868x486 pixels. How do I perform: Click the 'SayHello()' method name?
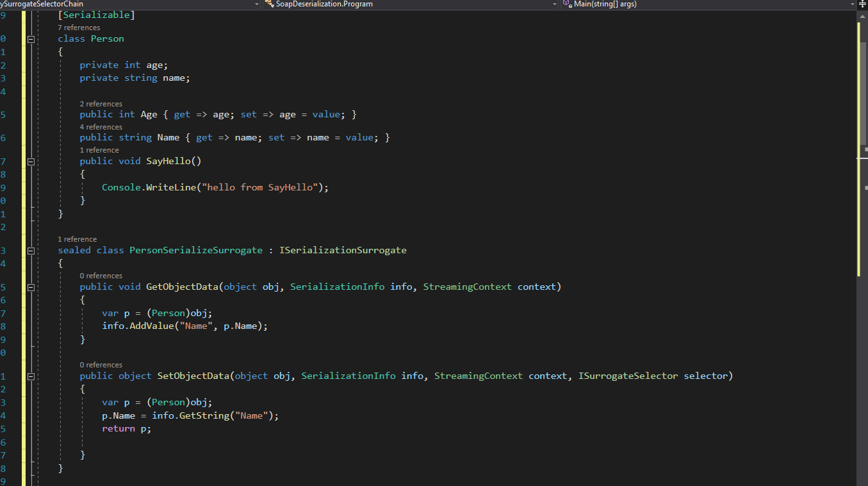click(x=174, y=161)
